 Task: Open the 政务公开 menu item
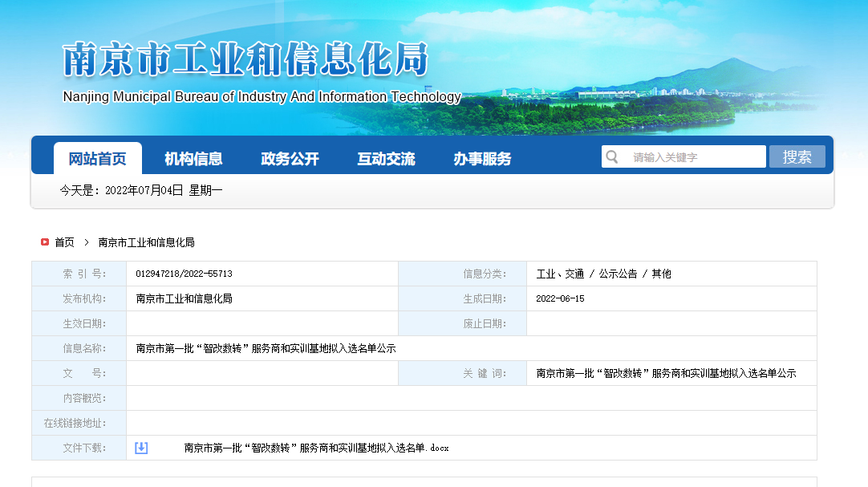point(290,159)
